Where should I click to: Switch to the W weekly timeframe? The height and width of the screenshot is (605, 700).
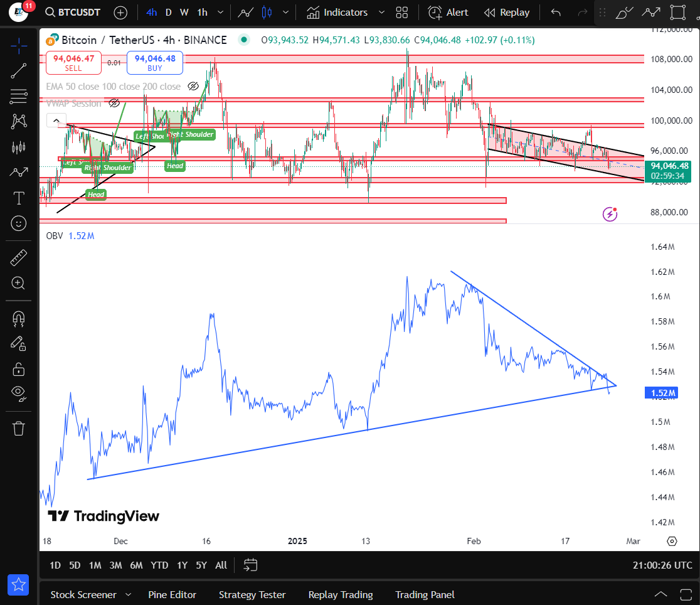tap(184, 13)
